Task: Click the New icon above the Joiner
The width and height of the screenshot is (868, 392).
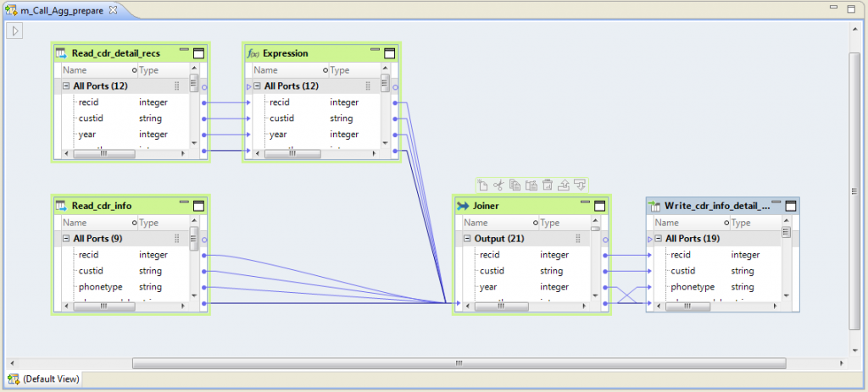Action: pos(482,185)
